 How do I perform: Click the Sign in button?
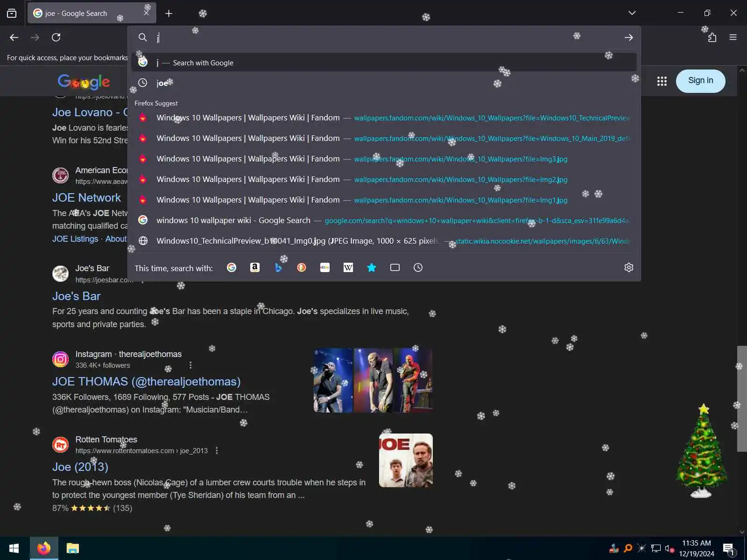(700, 81)
